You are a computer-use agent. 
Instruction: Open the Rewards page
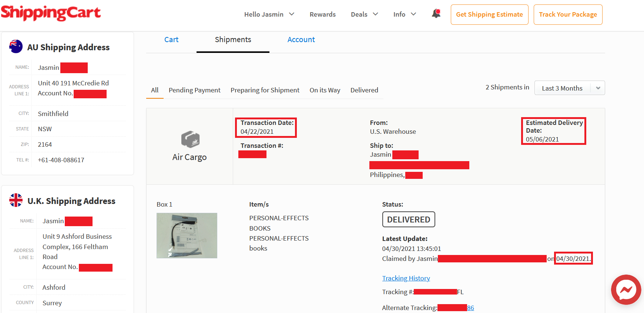(323, 14)
